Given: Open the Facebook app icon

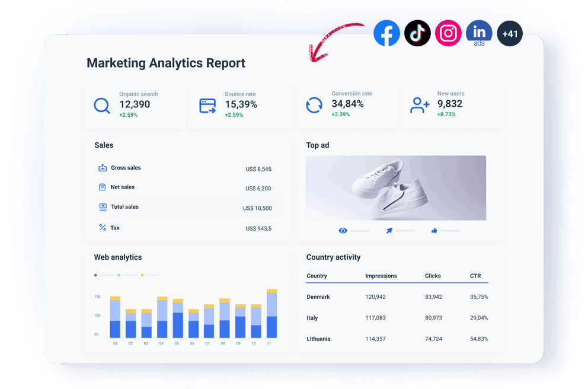Looking at the screenshot, I should pyautogui.click(x=386, y=33).
